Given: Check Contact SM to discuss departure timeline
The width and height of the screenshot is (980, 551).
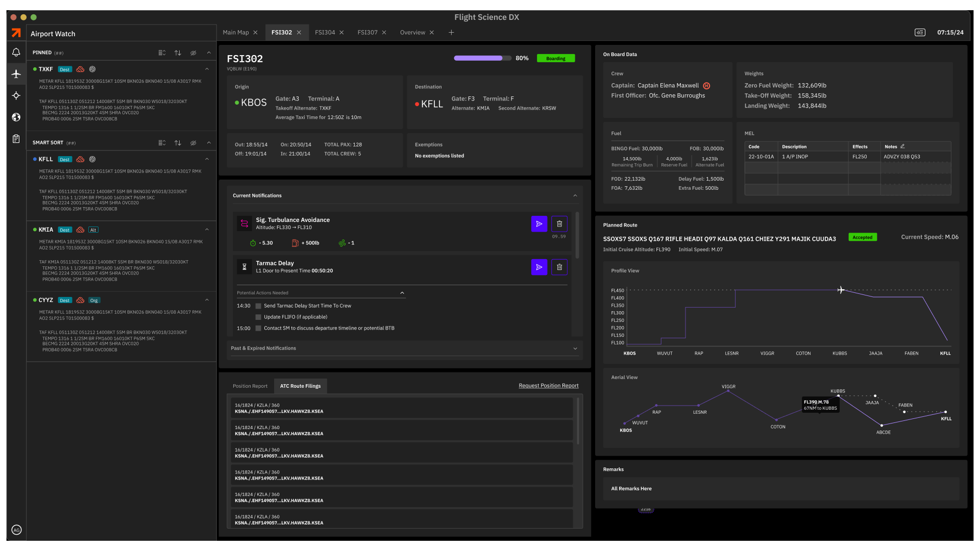Looking at the screenshot, I should (x=258, y=329).
